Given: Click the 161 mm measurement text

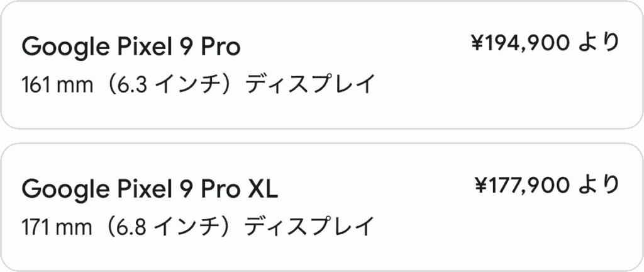Looking at the screenshot, I should (57, 84).
